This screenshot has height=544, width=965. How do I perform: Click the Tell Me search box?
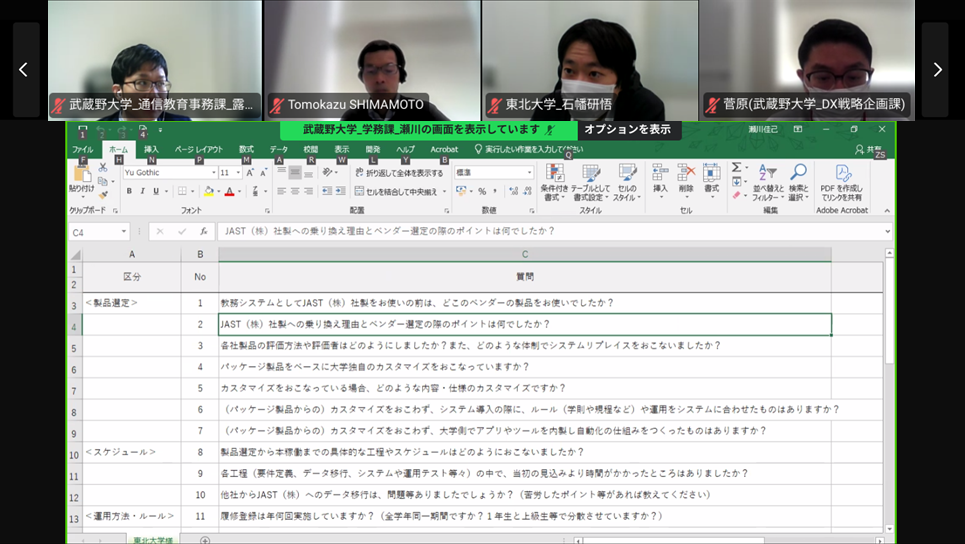point(528,150)
